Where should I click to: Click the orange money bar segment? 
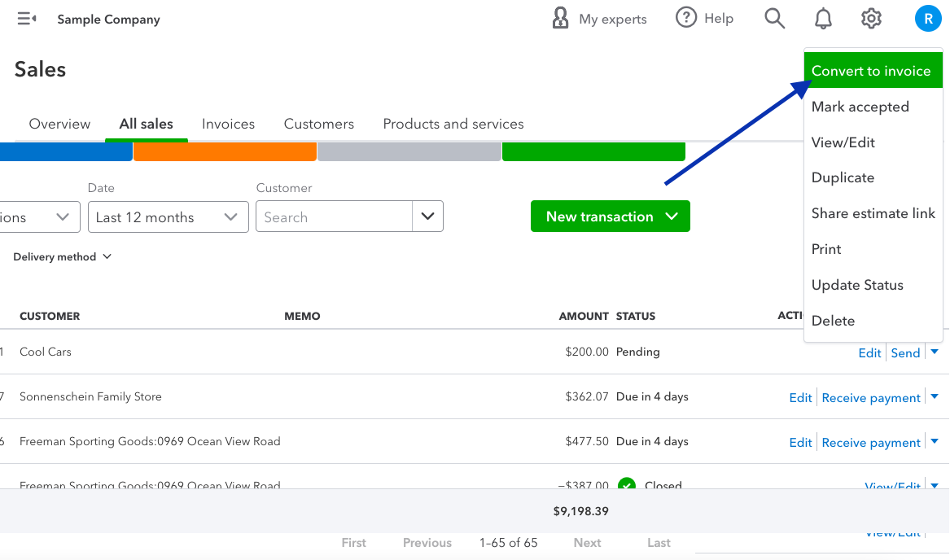[x=225, y=151]
